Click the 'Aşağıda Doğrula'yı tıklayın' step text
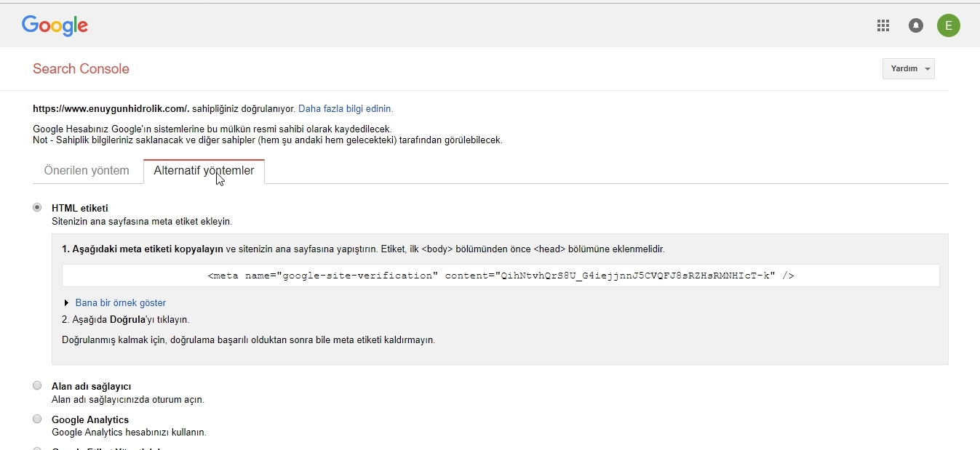The image size is (980, 450). 126,320
